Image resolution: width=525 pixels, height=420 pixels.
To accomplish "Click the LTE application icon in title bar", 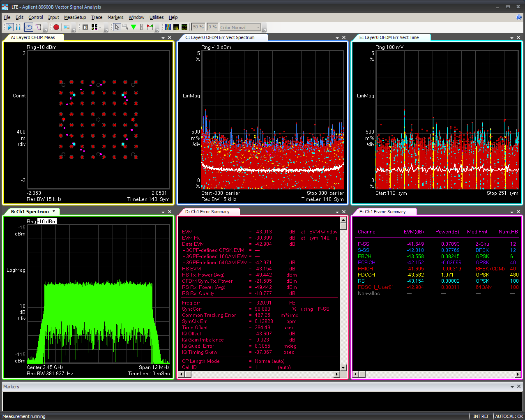I will (x=5, y=7).
